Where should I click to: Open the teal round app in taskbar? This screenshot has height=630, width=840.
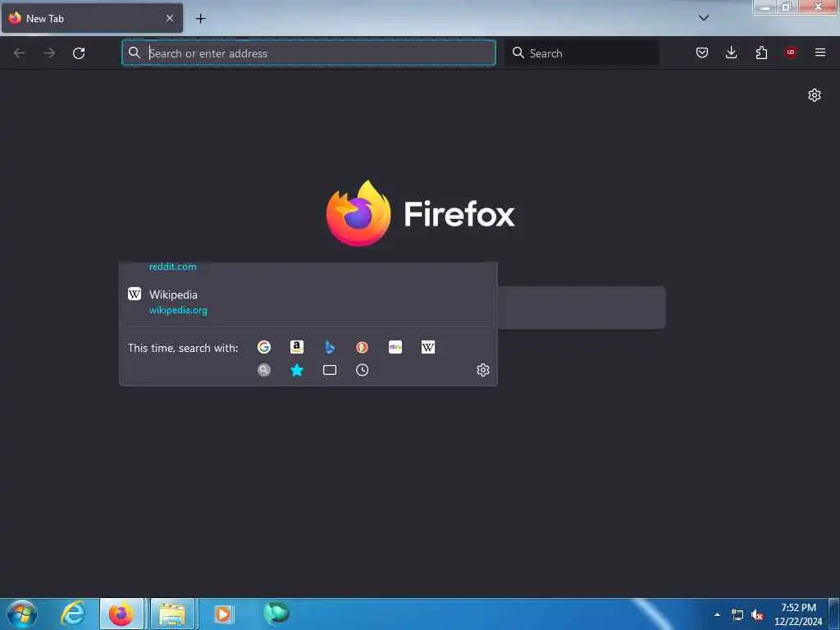point(276,613)
